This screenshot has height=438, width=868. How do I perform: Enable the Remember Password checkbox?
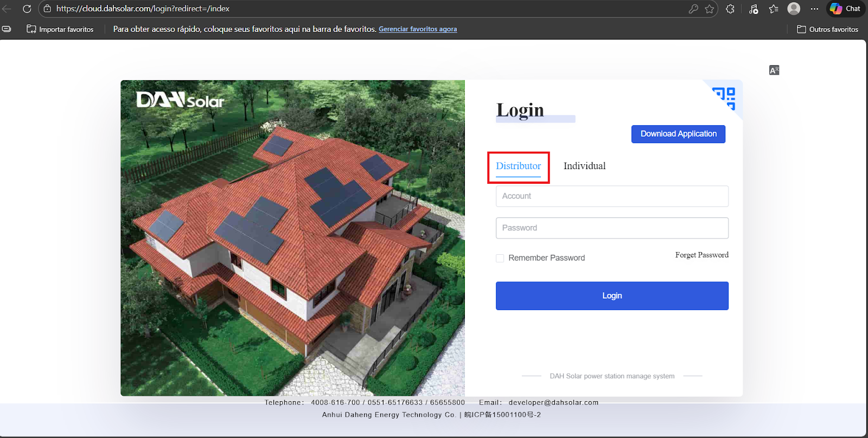point(500,258)
